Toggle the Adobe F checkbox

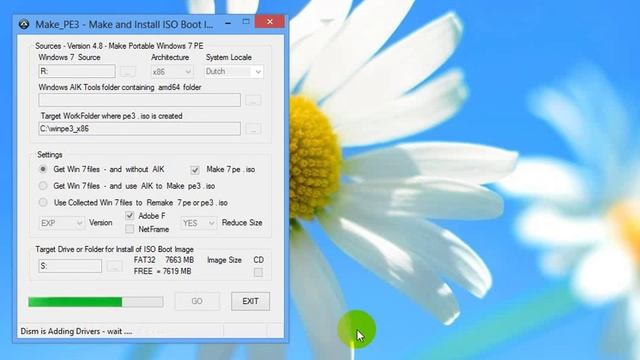click(x=129, y=216)
